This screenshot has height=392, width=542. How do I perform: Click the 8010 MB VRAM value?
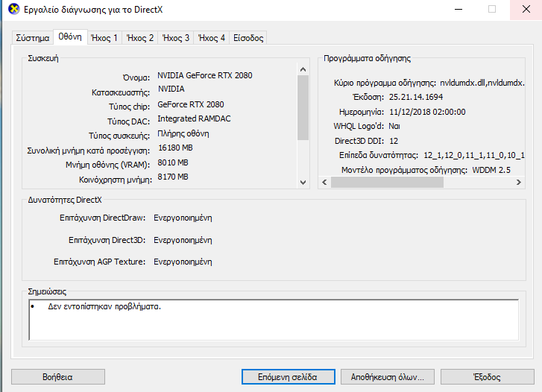(173, 162)
